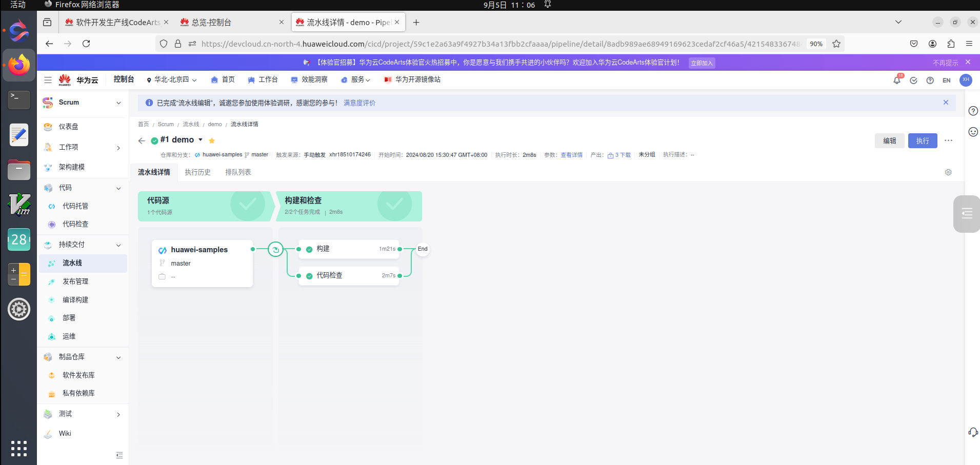Open 流水线 in the sidebar
This screenshot has width=980, height=465.
(83, 263)
